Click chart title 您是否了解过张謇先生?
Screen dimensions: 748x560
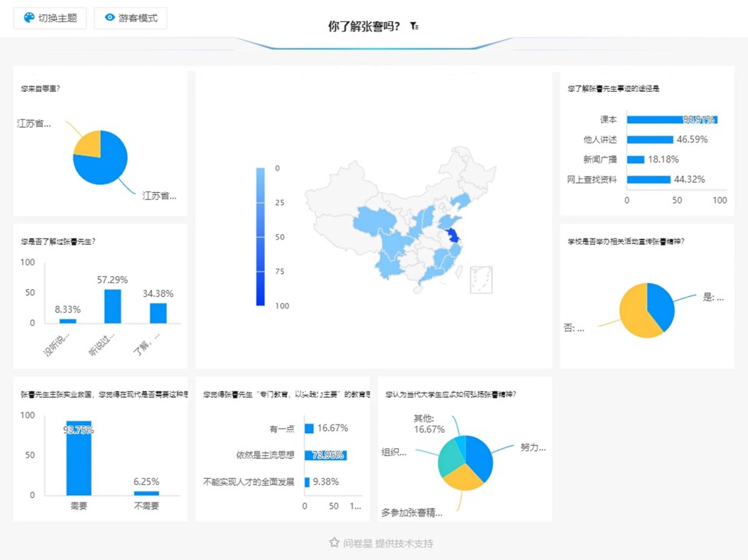[58, 242]
